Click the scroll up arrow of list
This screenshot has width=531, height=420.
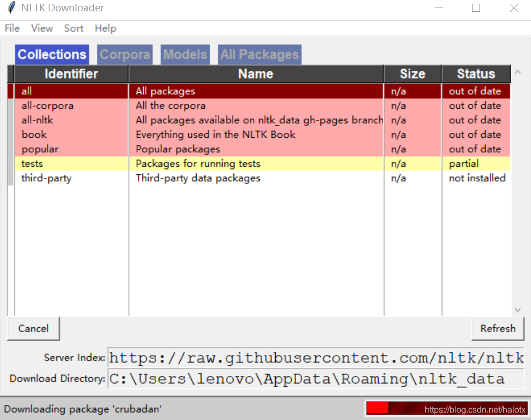point(518,72)
